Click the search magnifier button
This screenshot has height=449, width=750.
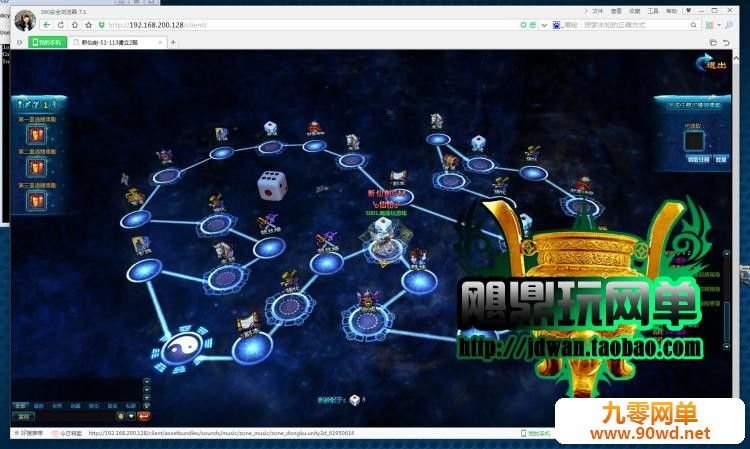[694, 25]
